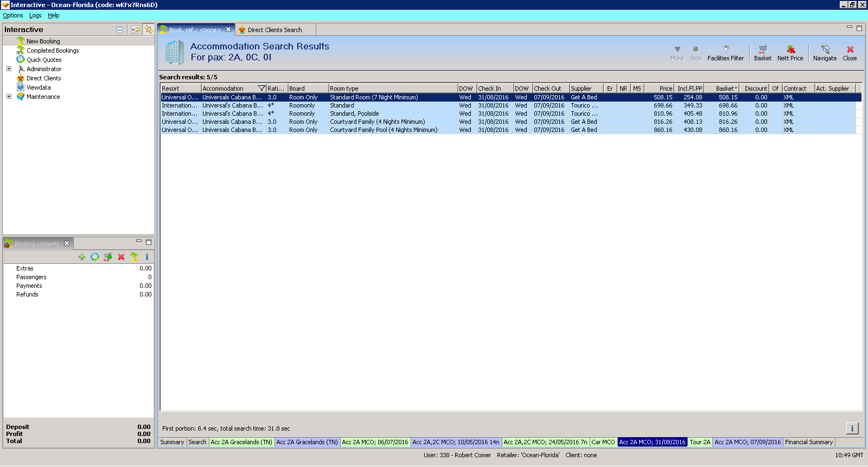Open the Options menu
Viewport: 868px width, 467px height.
click(x=13, y=15)
